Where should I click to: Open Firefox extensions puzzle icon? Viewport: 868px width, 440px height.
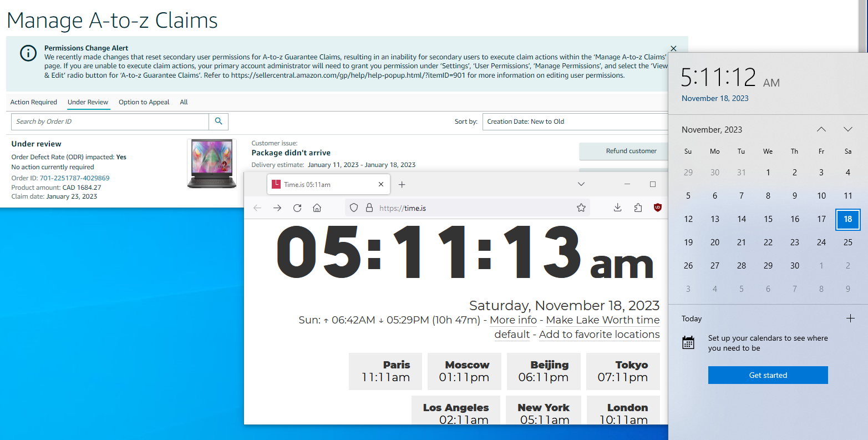(x=638, y=208)
